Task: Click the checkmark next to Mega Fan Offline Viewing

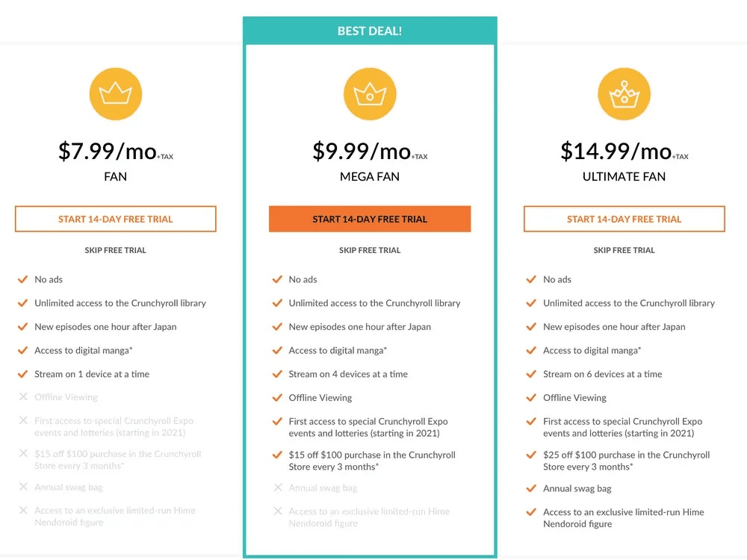Action: [x=277, y=397]
